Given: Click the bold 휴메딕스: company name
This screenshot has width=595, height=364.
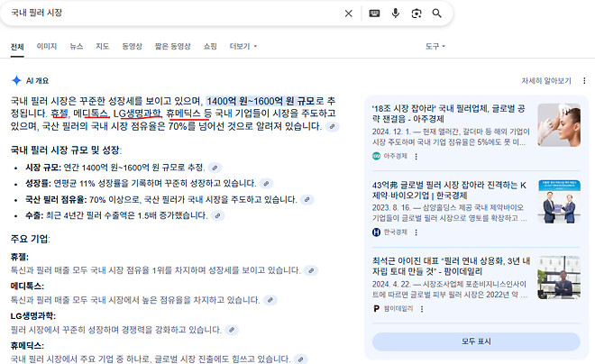Looking at the screenshot, I should point(27,346).
